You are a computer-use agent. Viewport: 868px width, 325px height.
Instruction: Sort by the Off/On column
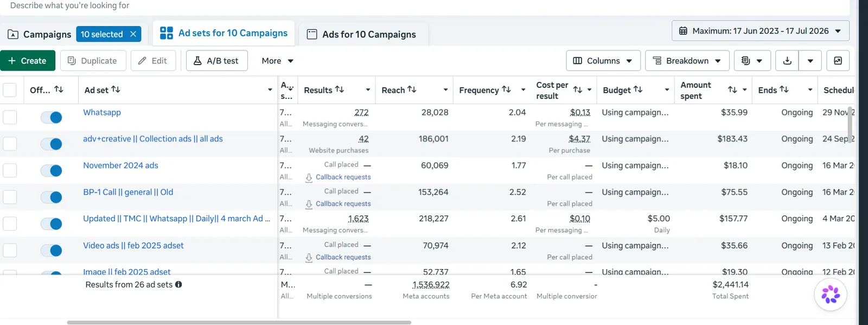(59, 90)
